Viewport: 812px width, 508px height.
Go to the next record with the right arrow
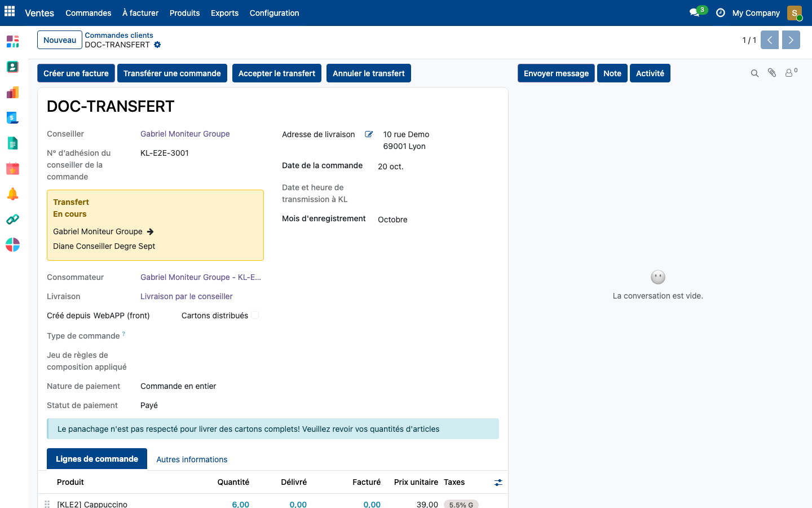click(x=791, y=40)
